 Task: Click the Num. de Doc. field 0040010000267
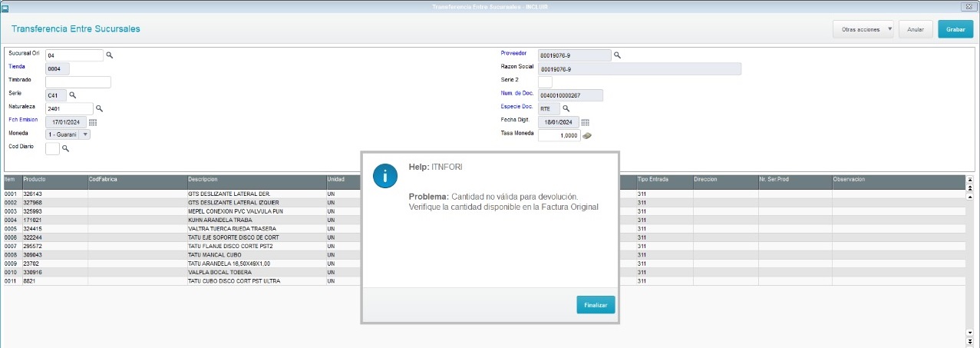tap(570, 95)
